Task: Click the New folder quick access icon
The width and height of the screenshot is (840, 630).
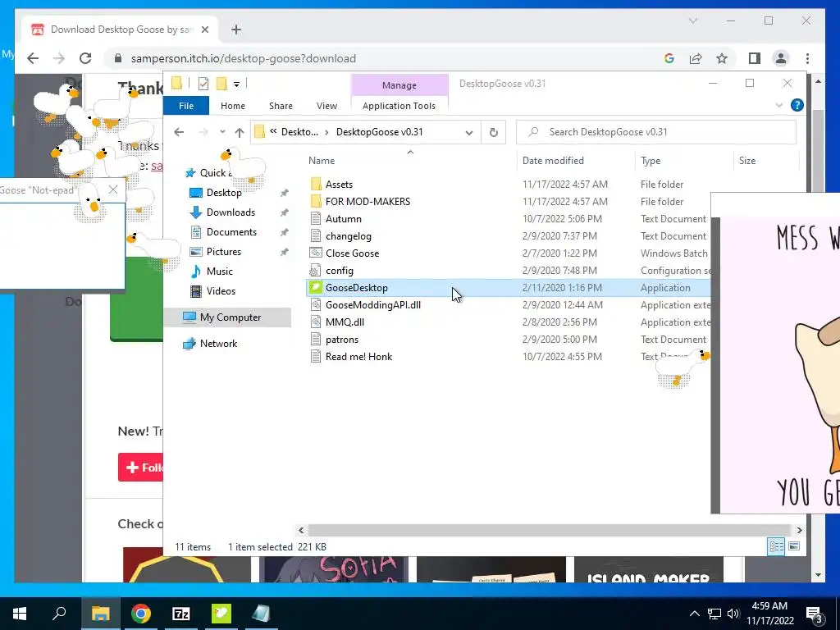Action: point(221,84)
